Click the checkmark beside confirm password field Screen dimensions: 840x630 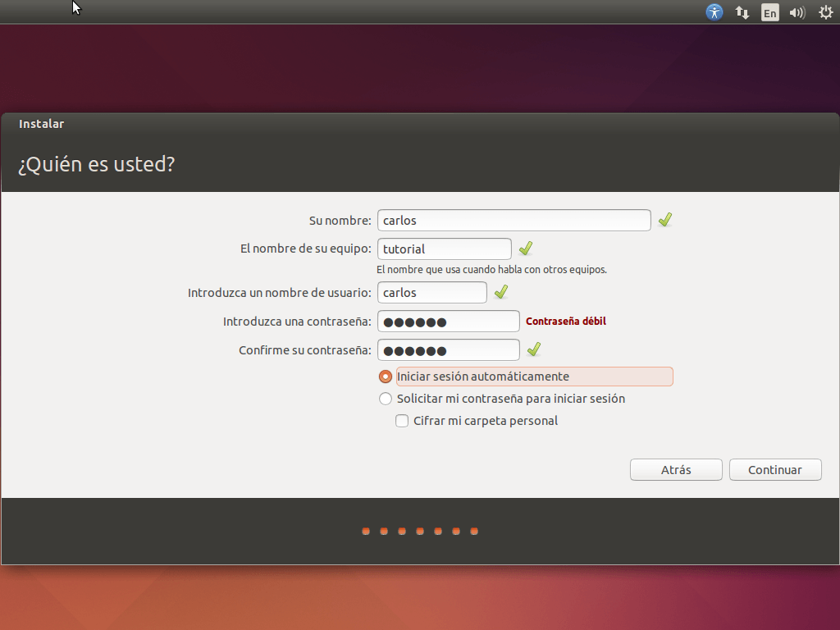coord(533,349)
